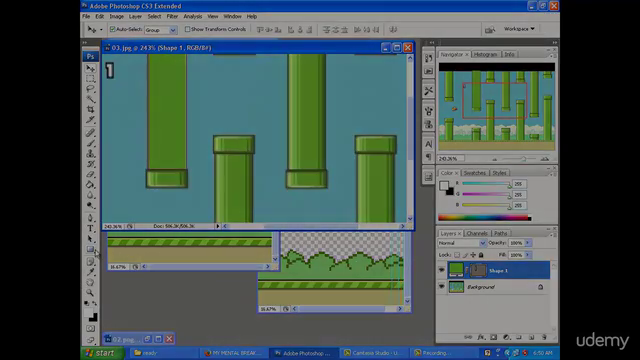This screenshot has width=640, height=360.
Task: Toggle lock image pixels brush icon
Action: (x=465, y=255)
